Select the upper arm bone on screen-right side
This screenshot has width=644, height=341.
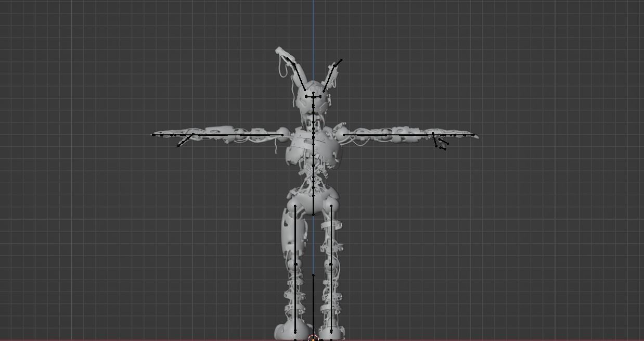pos(364,135)
